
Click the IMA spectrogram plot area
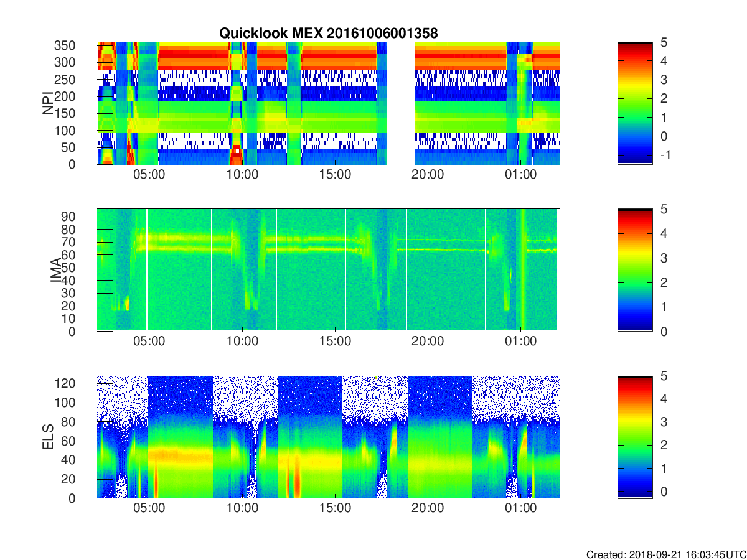point(329,270)
